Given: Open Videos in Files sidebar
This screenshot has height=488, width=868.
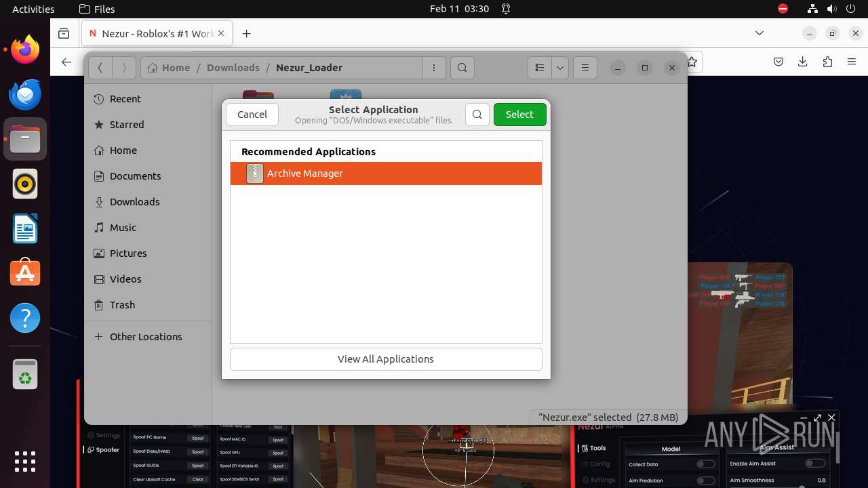Looking at the screenshot, I should coord(148,279).
